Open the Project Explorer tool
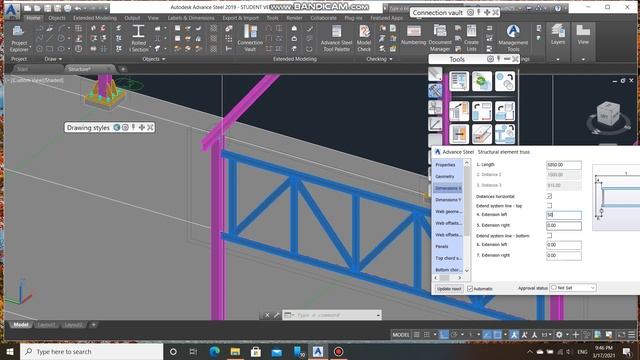The image size is (640, 360). (18, 38)
